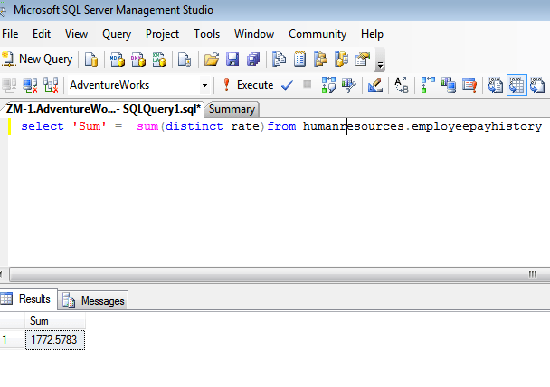Screen dimensions: 550x387
Task: Click the Save All icon
Action: tap(253, 59)
